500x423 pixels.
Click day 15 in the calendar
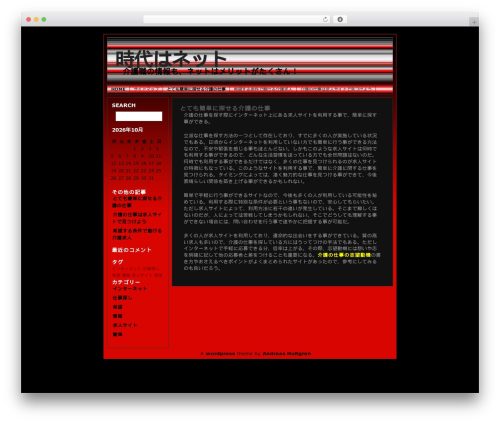click(x=136, y=163)
